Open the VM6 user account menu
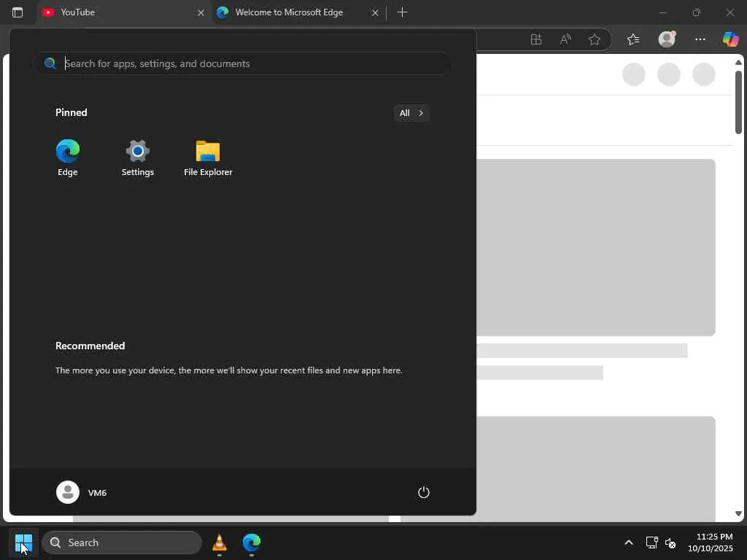Screen dimensions: 747x560 [82, 492]
